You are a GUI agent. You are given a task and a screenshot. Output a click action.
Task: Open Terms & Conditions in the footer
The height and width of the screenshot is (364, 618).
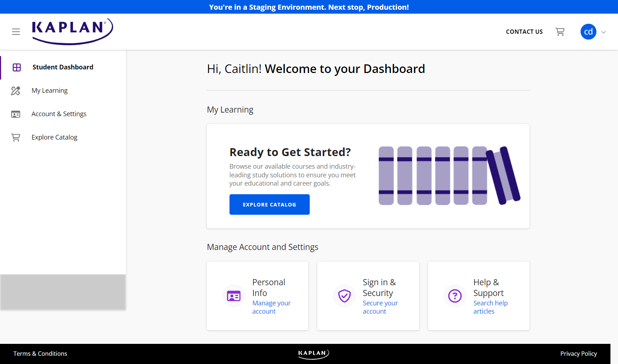(40, 354)
